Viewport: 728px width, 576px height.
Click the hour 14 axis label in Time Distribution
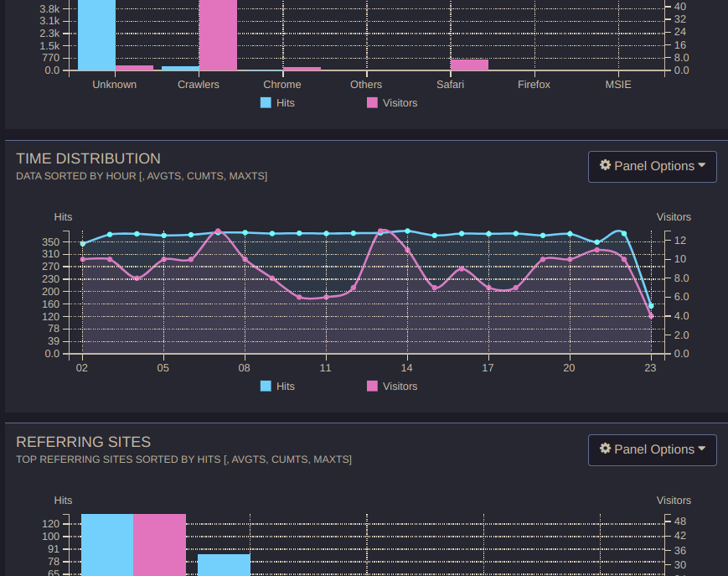click(x=406, y=367)
